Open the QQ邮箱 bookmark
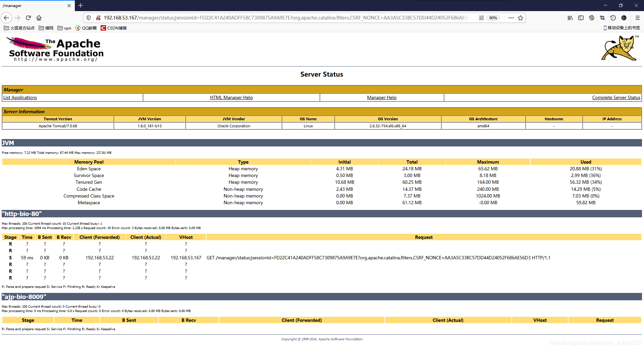Screen dimensions: 644x349 coord(86,28)
